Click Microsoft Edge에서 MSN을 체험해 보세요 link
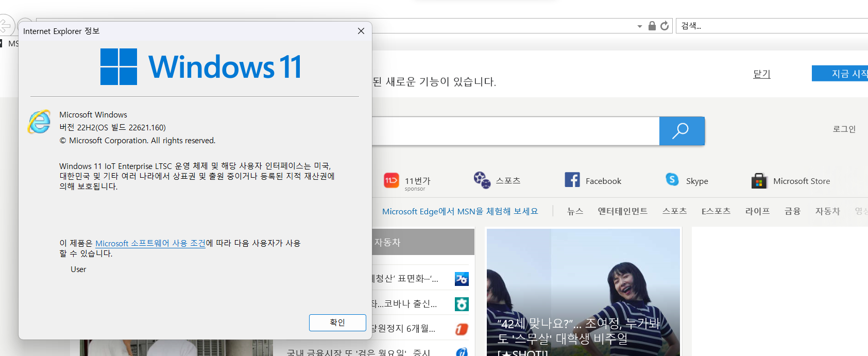 tap(460, 211)
